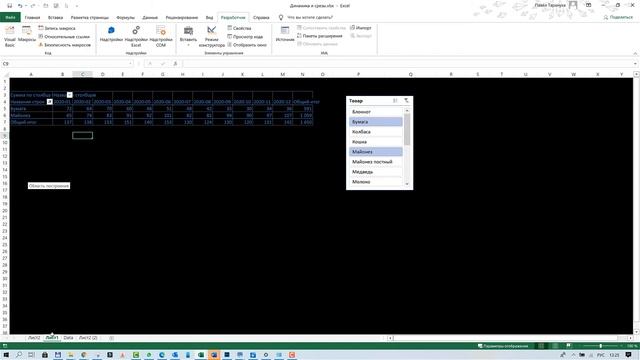Add a new sheet with plus button
Image resolution: width=640 pixels, height=360 pixels.
tap(111, 338)
